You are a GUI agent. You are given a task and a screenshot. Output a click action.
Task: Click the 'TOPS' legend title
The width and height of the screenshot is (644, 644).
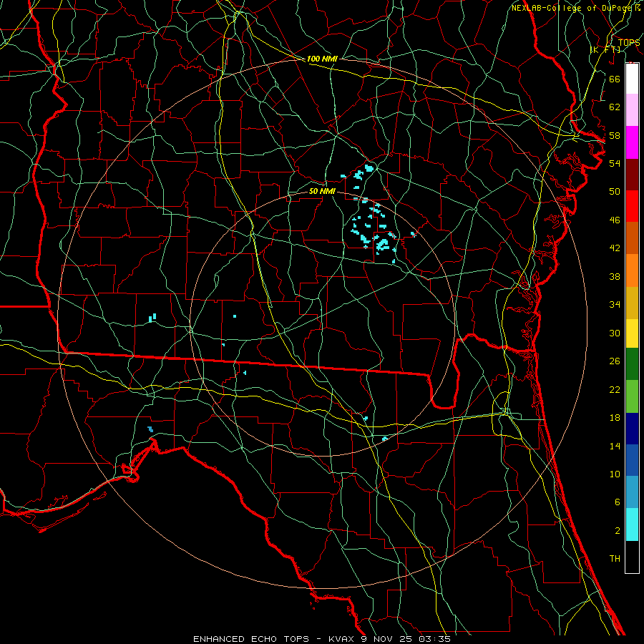[629, 42]
